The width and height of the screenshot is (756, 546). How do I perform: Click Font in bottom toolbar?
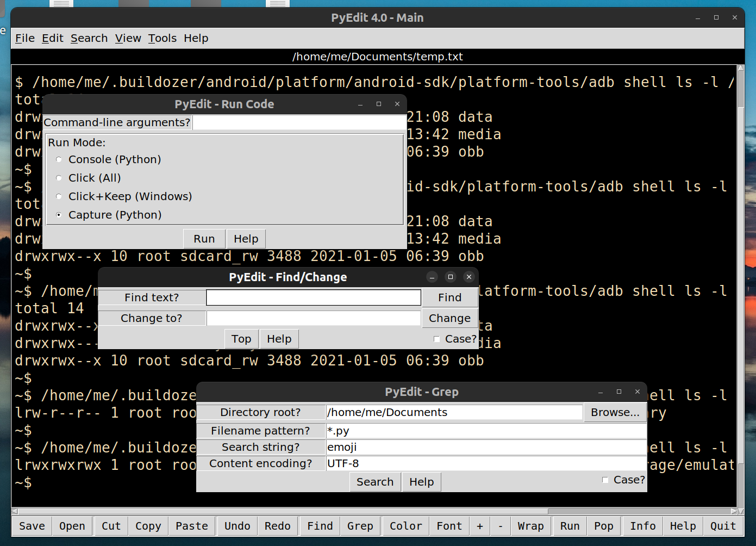[x=449, y=526]
